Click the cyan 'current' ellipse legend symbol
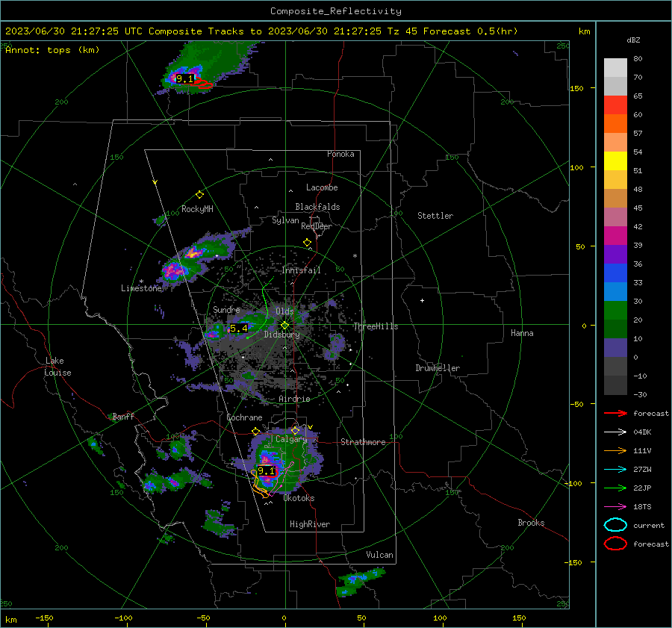672x628 pixels. pyautogui.click(x=615, y=525)
